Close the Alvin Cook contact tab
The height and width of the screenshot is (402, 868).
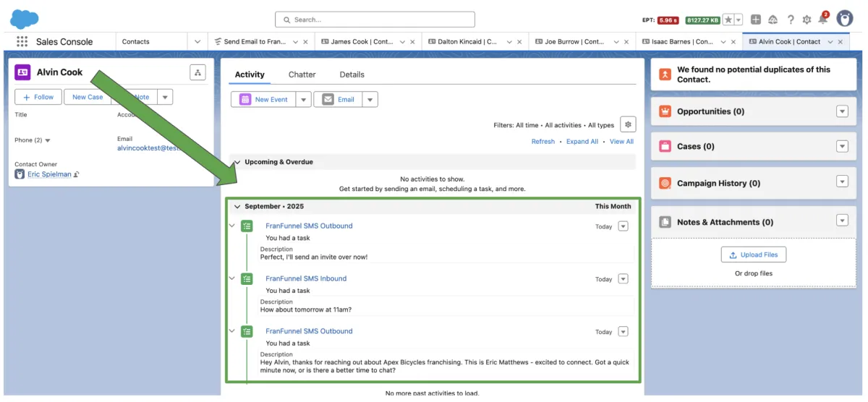tap(841, 42)
